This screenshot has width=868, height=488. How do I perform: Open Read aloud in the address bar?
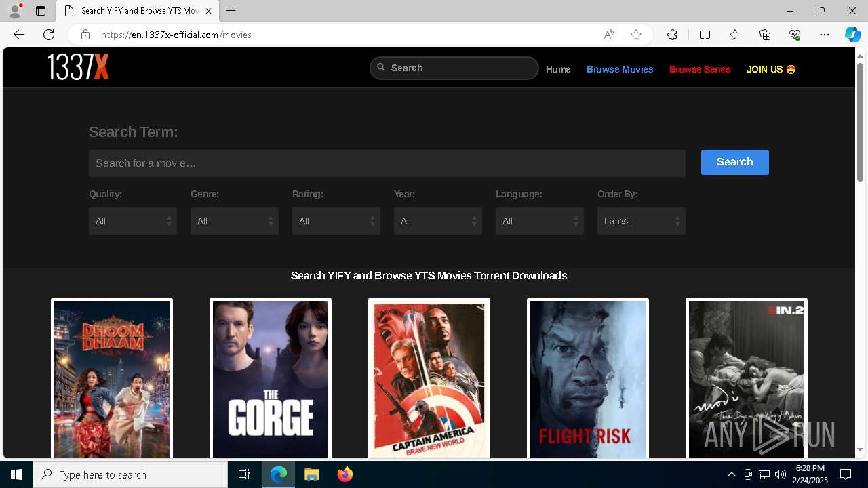tap(609, 35)
